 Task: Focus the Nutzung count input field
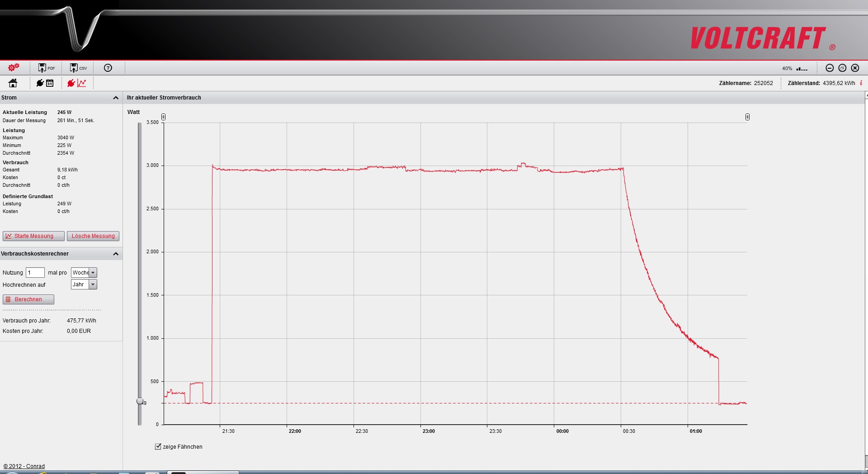click(x=35, y=273)
